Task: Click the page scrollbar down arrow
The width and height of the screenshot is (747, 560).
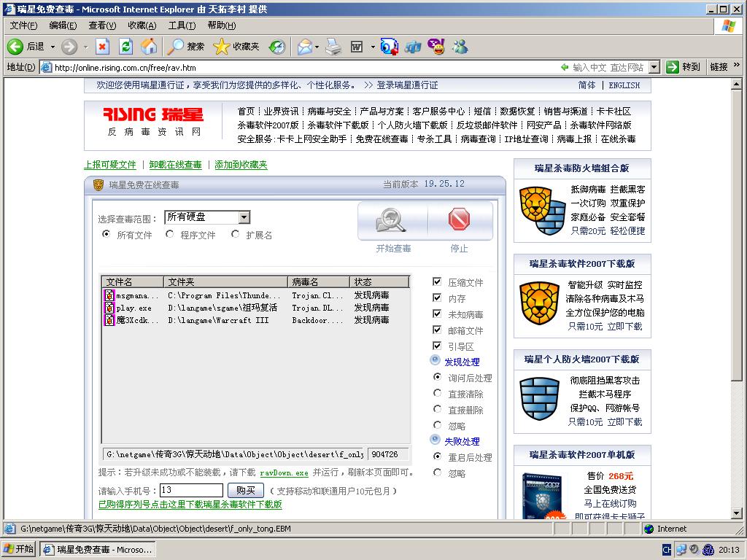Action: click(737, 513)
